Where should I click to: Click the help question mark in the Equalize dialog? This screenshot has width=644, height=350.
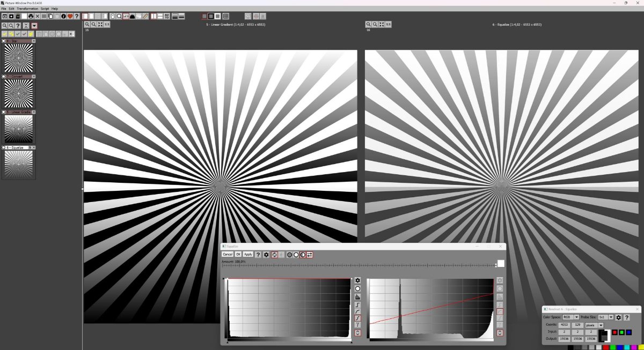point(258,255)
